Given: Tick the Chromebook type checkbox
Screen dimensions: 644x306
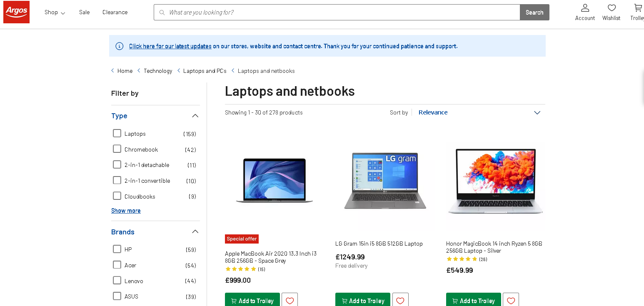Looking at the screenshot, I should [x=117, y=149].
